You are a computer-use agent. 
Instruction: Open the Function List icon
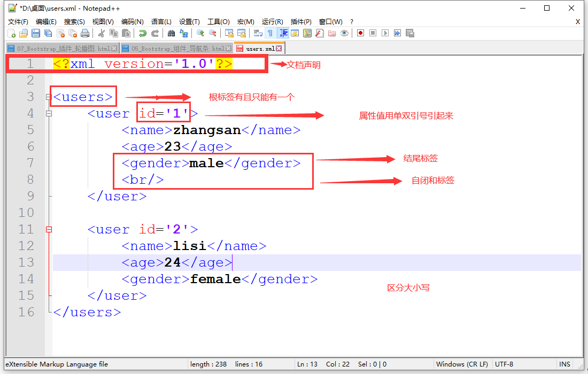pos(320,33)
